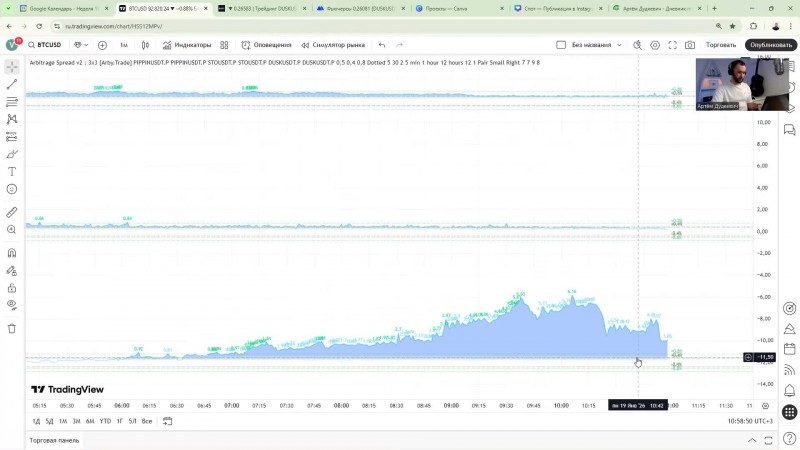Open the Торговая панель tab
Screen dimensions: 800x450
pyautogui.click(x=54, y=440)
